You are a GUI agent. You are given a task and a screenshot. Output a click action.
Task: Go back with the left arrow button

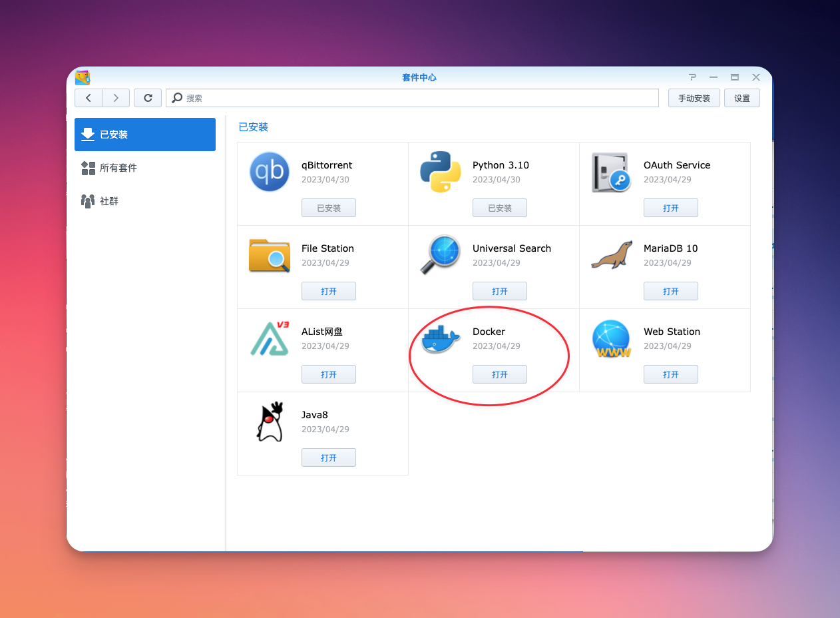89,98
